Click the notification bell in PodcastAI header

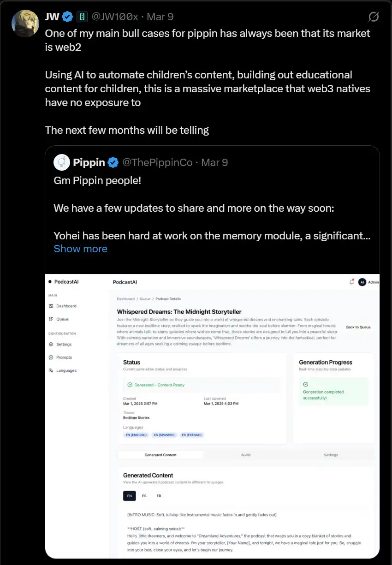[351, 282]
